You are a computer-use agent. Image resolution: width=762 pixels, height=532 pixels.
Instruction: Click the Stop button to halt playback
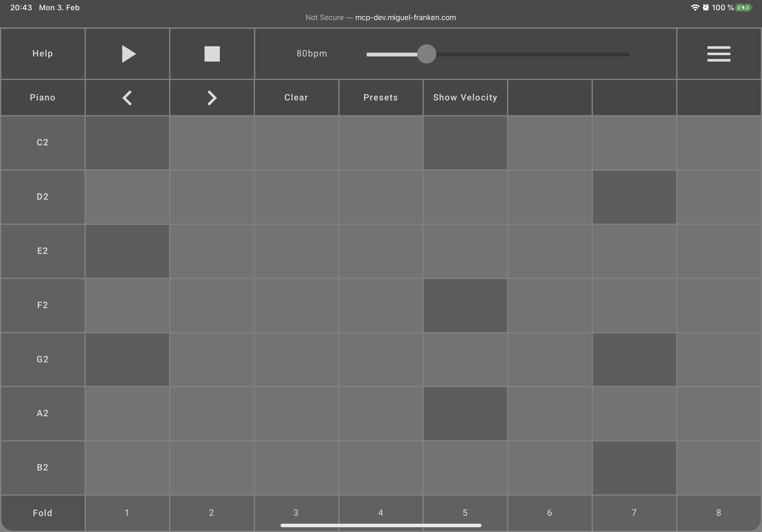tap(212, 53)
